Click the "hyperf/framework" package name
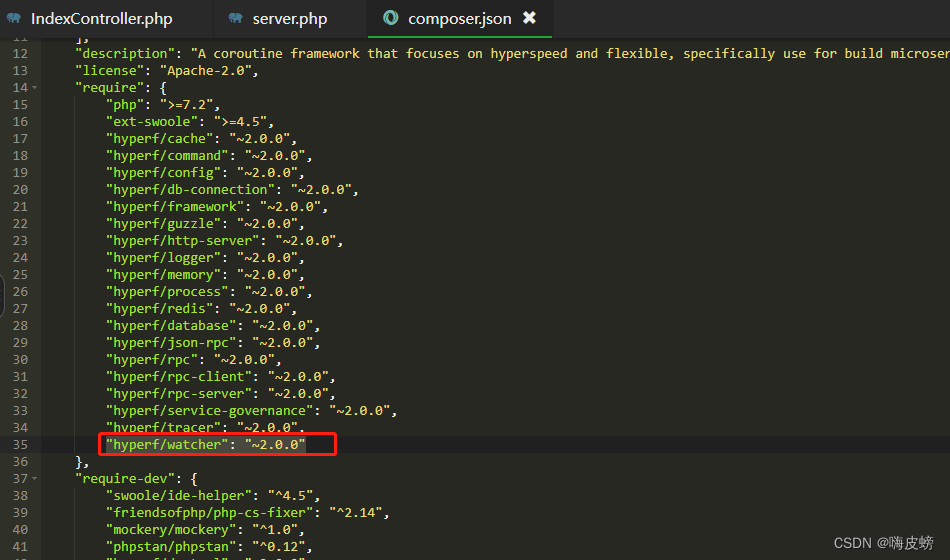Screen dimensions: 950x560 (175, 207)
